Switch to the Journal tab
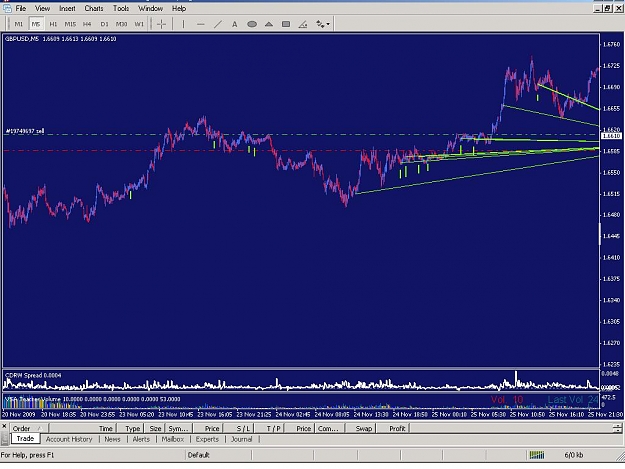625x469 pixels. coord(242,439)
